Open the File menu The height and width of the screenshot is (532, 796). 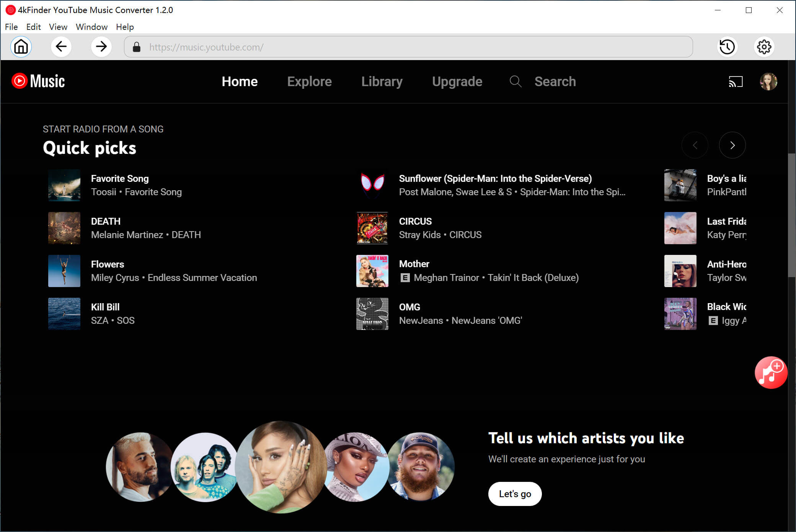click(11, 27)
